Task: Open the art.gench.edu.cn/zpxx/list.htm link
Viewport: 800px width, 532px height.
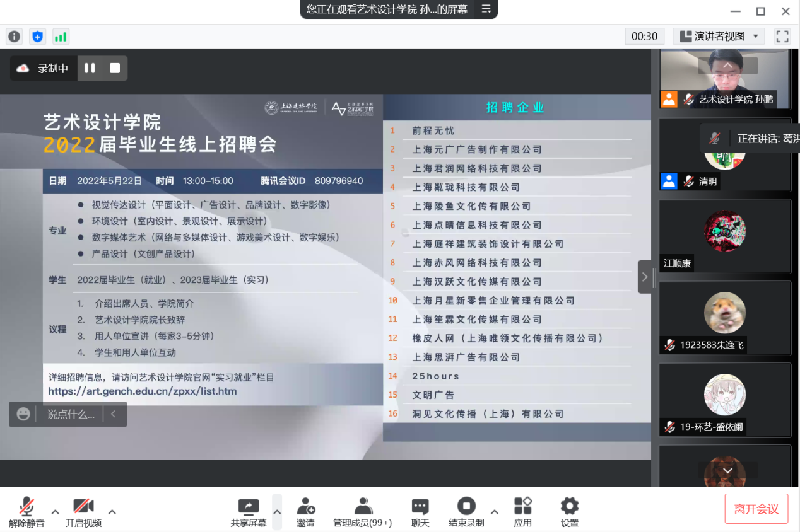Action: point(143,391)
